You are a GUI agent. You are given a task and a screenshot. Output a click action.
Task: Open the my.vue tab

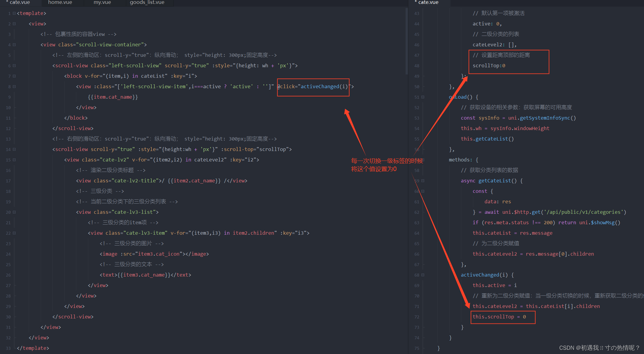tap(102, 2)
